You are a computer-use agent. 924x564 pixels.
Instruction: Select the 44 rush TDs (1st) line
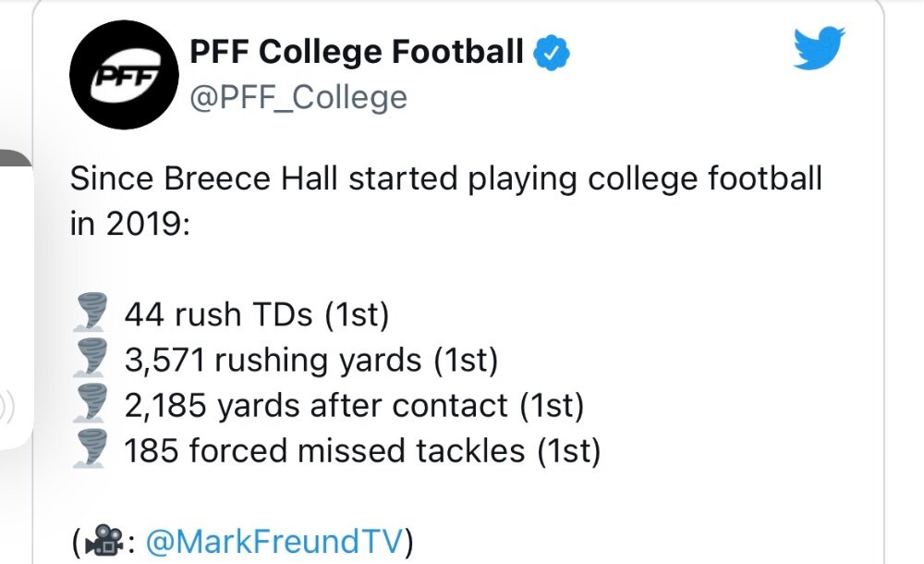(x=256, y=313)
